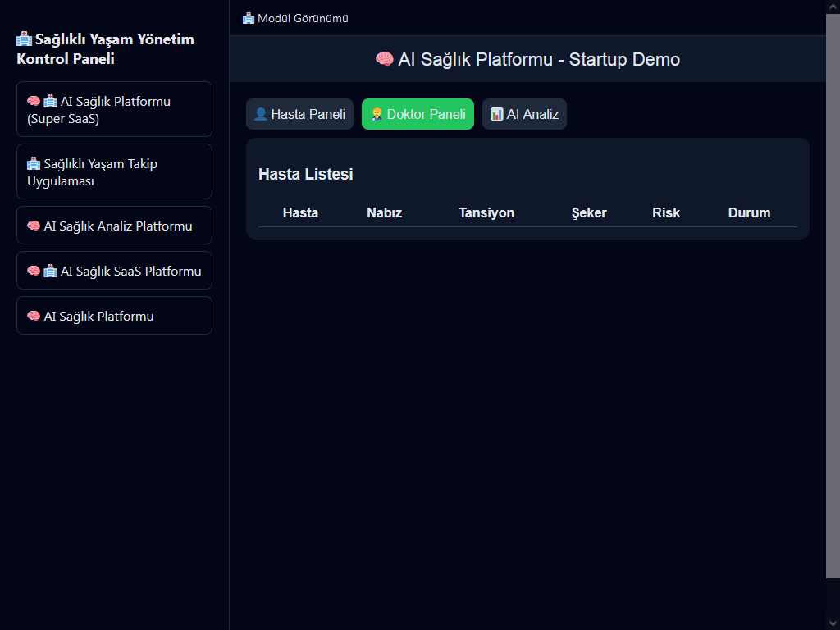Click hospital icon beside Modül Görünümü

(x=249, y=18)
